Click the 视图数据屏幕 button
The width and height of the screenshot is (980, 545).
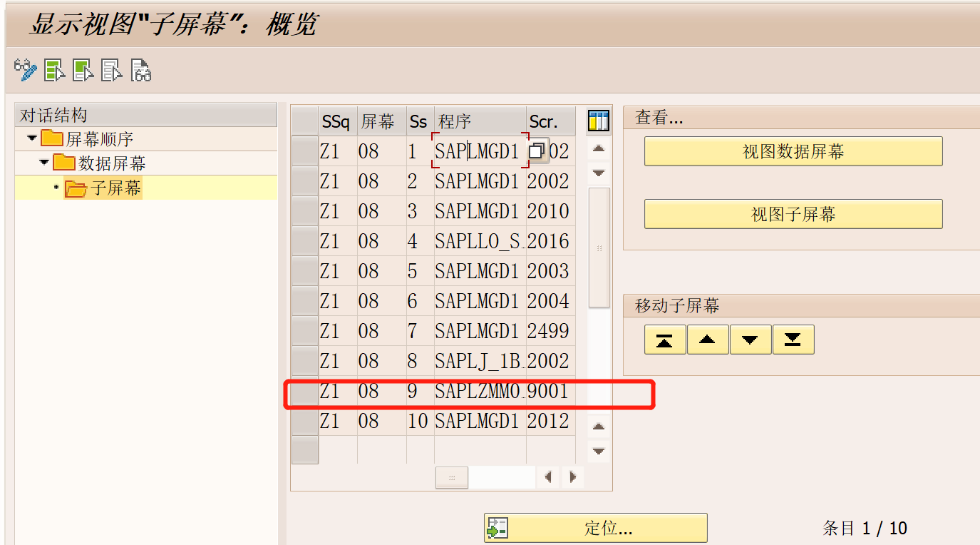point(793,151)
